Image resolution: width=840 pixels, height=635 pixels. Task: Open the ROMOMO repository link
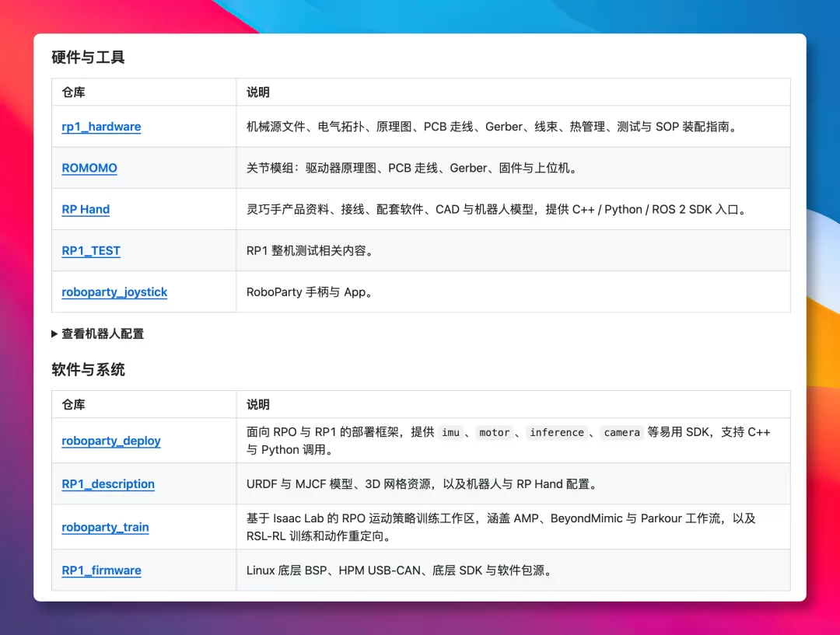click(x=89, y=168)
